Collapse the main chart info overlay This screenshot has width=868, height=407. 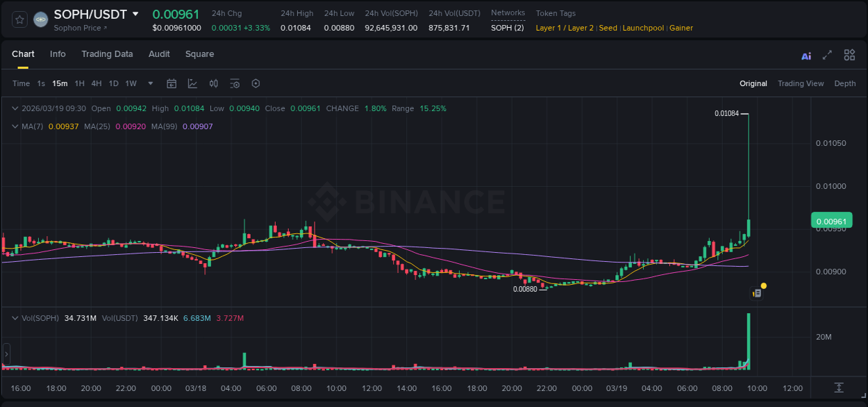pos(15,108)
